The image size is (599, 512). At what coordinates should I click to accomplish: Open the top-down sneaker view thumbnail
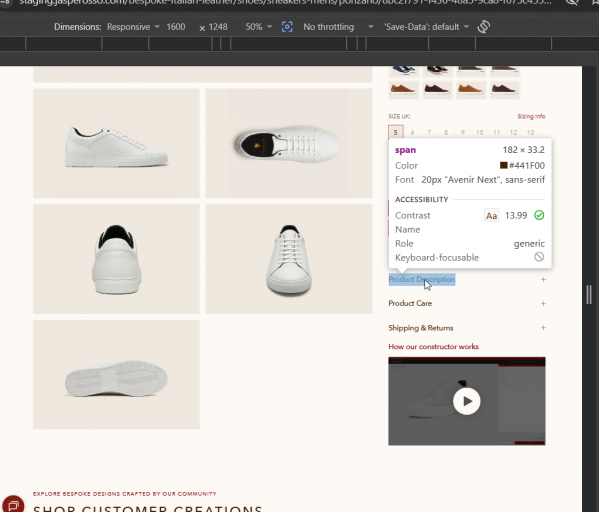289,144
